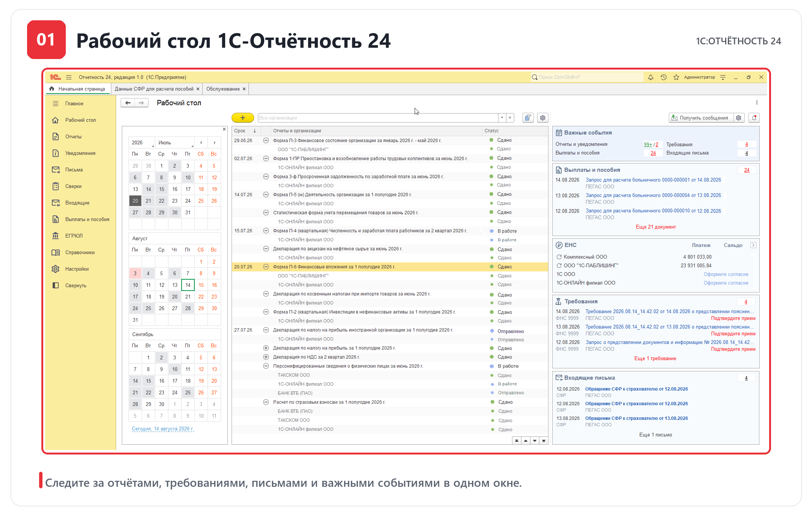Open notifications bell in title bar
The image size is (812, 515).
pos(650,77)
